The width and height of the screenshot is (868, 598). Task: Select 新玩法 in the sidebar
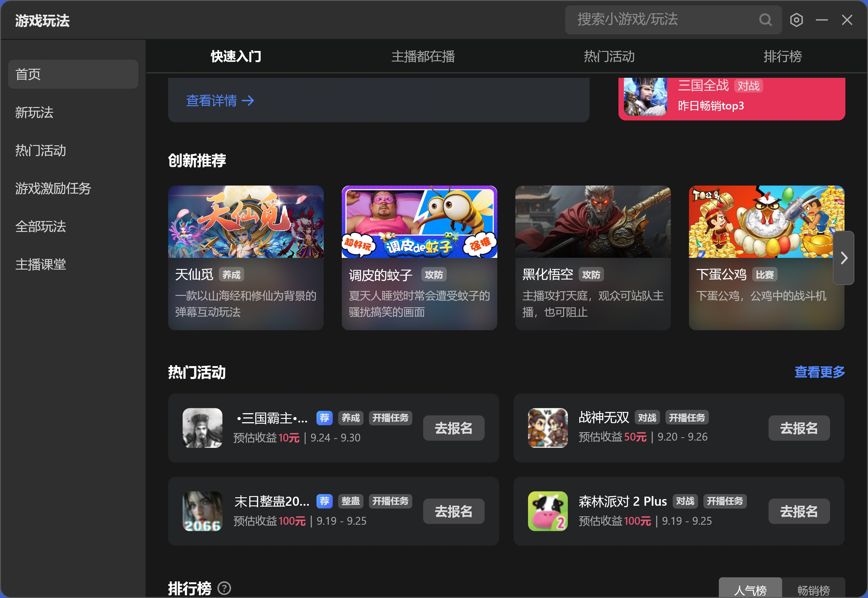coord(34,112)
